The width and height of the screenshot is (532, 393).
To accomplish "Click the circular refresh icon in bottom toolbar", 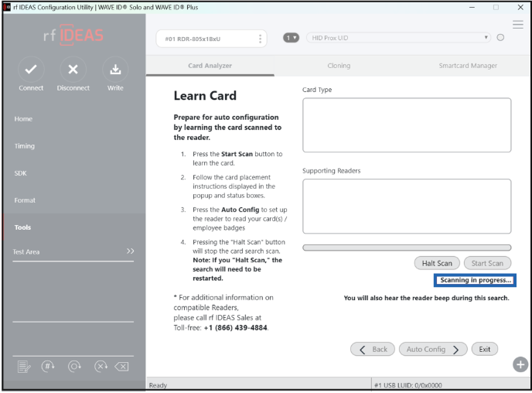I will (74, 366).
